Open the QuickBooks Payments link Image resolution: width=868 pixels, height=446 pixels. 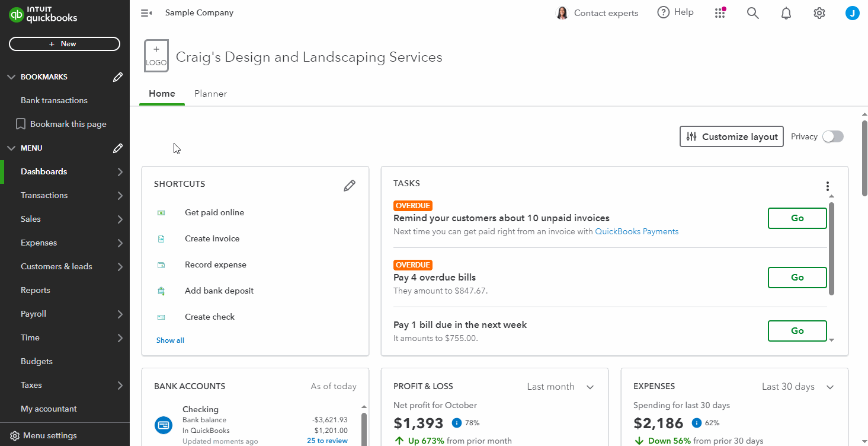636,231
